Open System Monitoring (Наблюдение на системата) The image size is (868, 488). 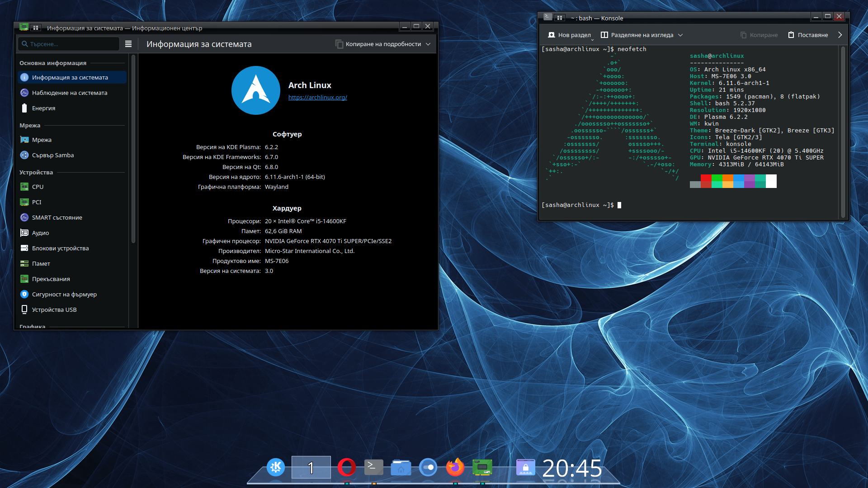72,93
